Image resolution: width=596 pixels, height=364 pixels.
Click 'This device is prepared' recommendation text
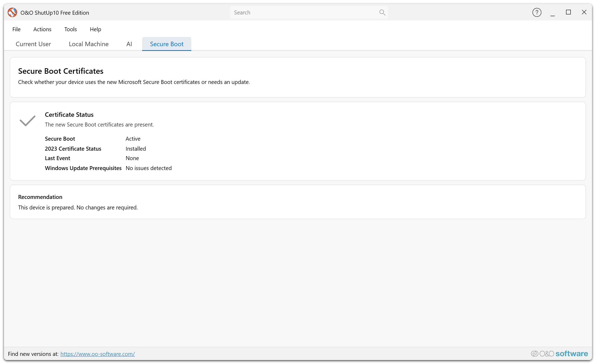pos(78,207)
